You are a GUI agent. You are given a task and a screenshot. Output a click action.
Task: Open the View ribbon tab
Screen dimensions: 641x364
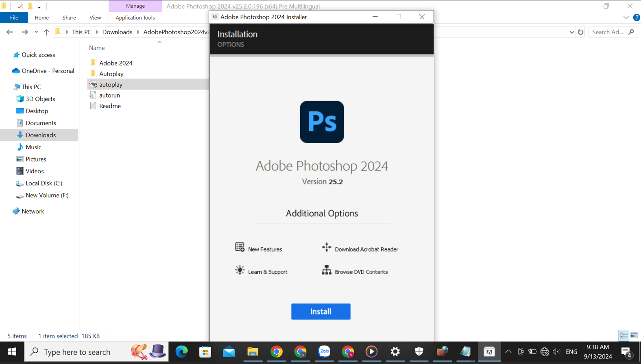pyautogui.click(x=95, y=17)
